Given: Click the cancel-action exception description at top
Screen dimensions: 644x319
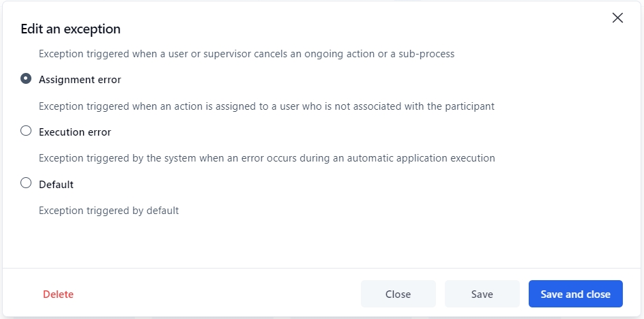Looking at the screenshot, I should point(246,53).
